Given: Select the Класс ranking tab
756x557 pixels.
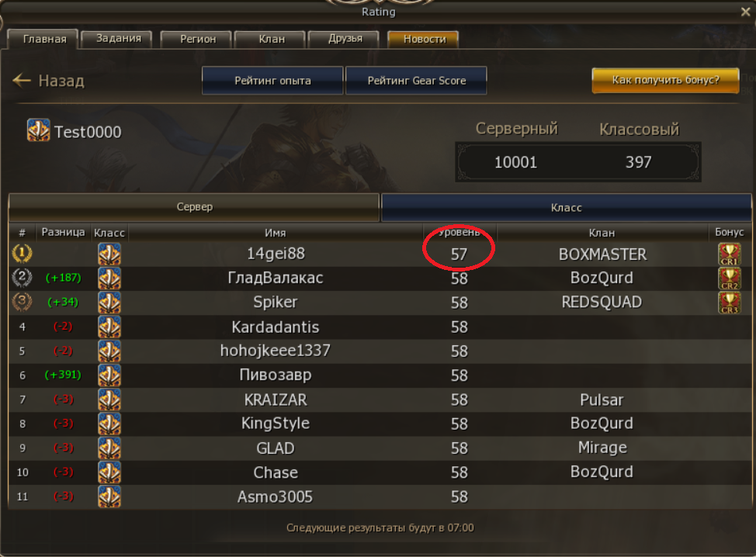Looking at the screenshot, I should pos(566,207).
